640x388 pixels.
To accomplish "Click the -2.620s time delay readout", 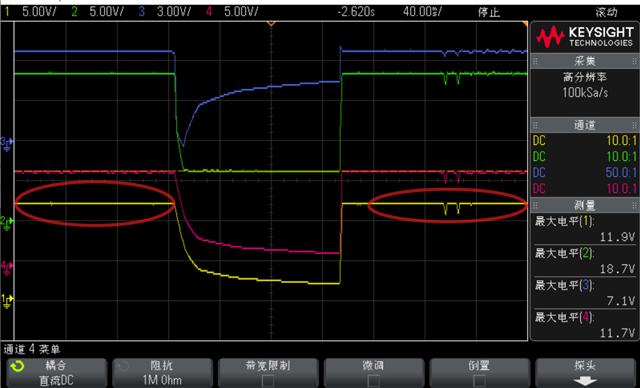I will point(356,11).
